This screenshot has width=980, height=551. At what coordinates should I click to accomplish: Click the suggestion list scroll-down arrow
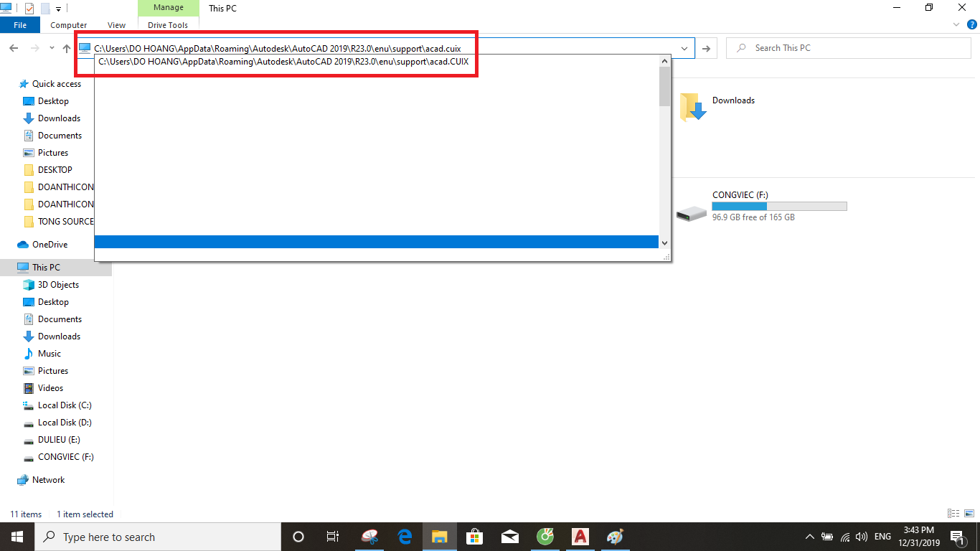tap(664, 243)
